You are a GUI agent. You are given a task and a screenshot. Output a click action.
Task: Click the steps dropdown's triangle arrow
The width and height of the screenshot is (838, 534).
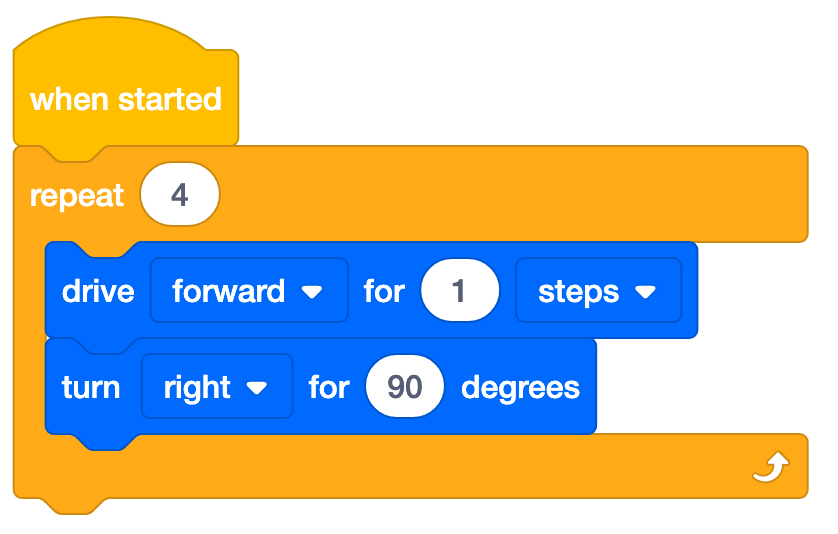(x=645, y=292)
